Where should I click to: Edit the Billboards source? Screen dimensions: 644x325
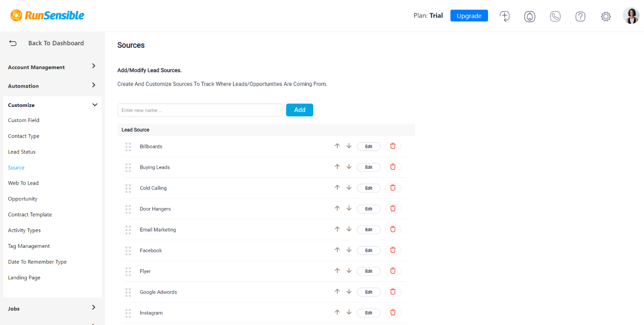(x=369, y=146)
